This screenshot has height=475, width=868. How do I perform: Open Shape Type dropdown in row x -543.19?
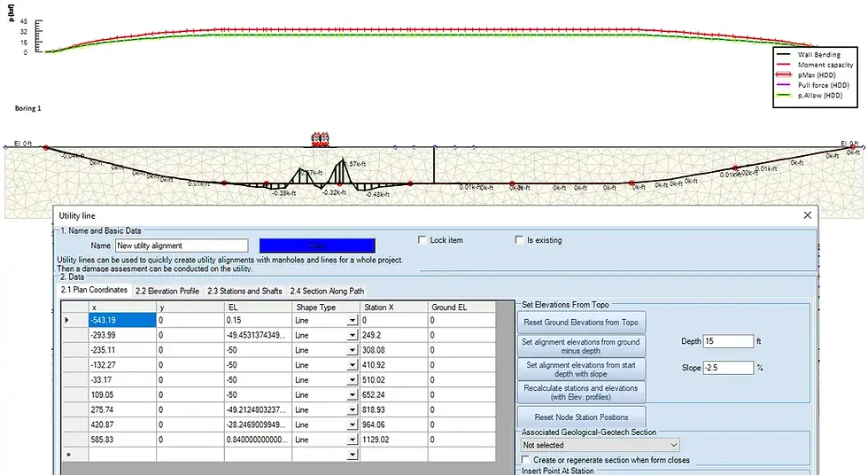353,321
